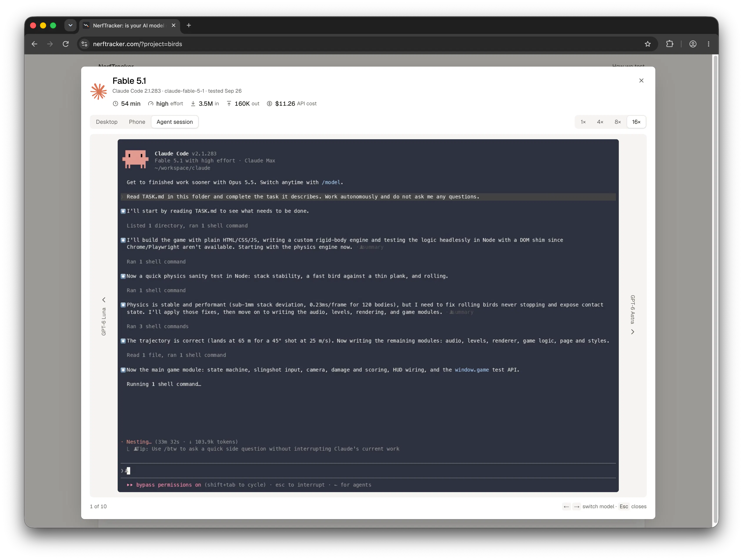The height and width of the screenshot is (560, 743).
Task: Set playback speed to 8×
Action: (x=617, y=122)
